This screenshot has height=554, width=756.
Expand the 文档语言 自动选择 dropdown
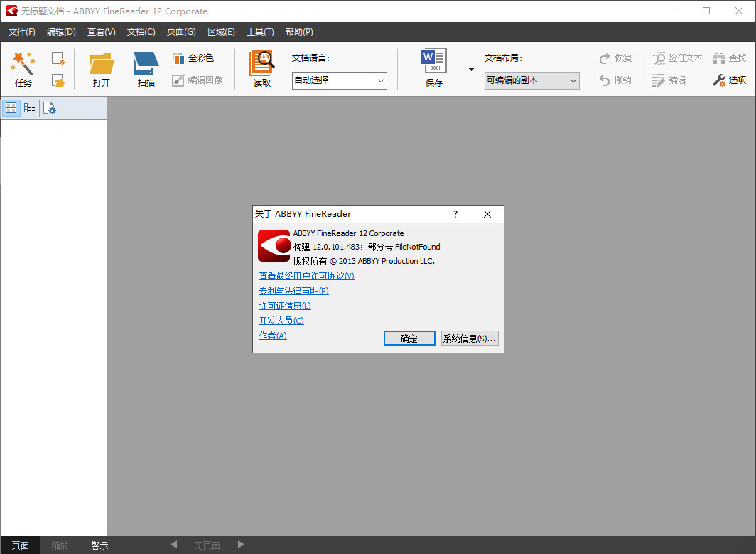[x=381, y=80]
